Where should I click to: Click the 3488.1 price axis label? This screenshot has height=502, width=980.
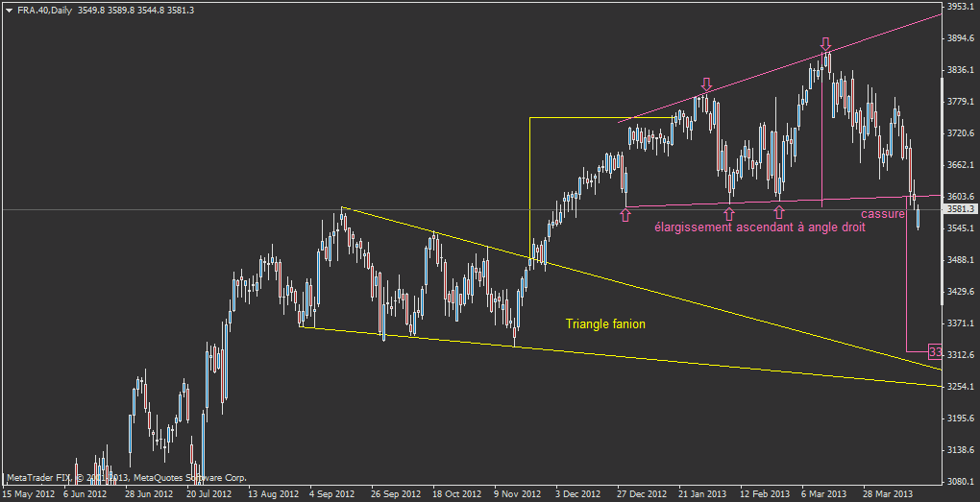click(961, 260)
